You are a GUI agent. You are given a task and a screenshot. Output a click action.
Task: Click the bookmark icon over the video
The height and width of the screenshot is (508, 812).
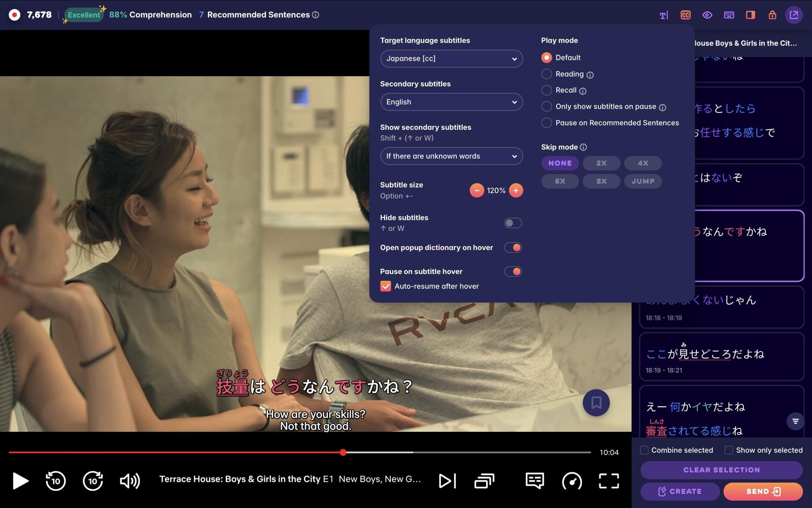596,403
